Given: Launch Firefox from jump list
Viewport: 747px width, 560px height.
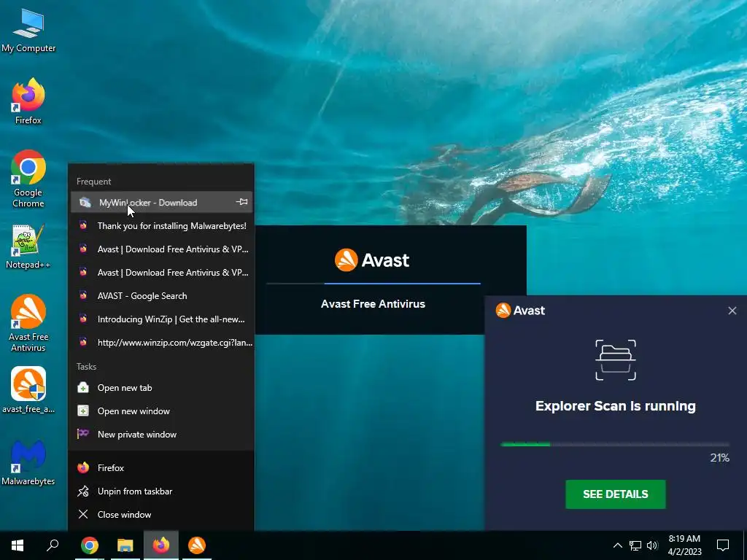Looking at the screenshot, I should click(161, 467).
